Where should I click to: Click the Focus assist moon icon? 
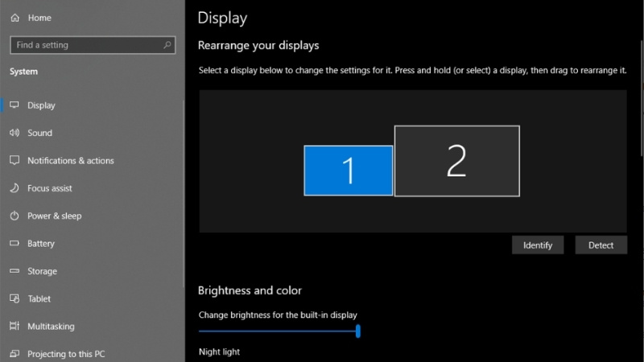pos(14,188)
